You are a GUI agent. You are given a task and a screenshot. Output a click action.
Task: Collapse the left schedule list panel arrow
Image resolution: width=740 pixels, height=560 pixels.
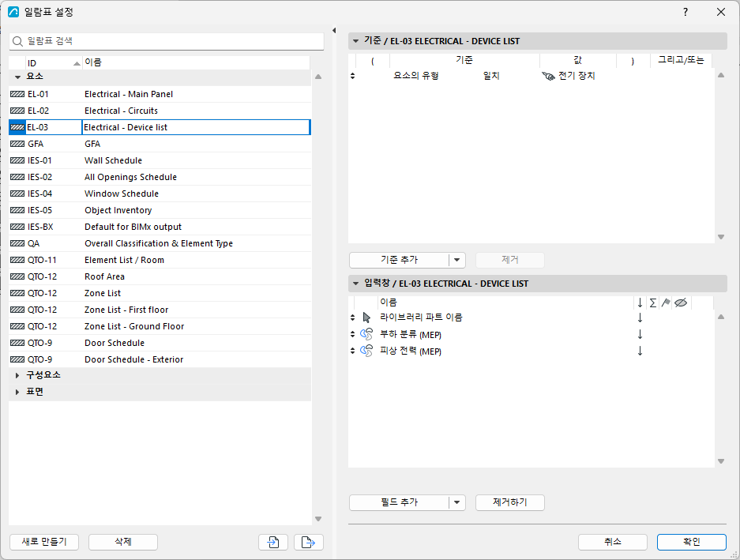334,30
